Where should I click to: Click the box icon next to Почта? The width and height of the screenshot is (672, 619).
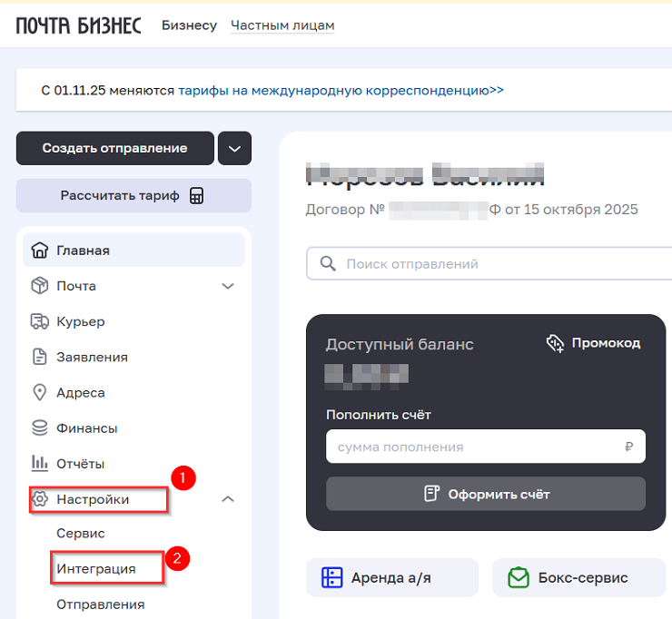[40, 286]
